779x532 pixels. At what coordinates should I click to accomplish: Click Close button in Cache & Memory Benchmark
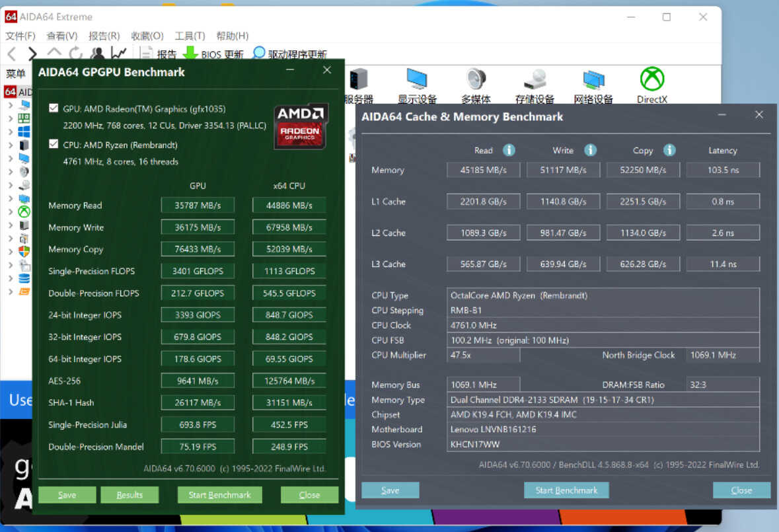click(x=742, y=490)
